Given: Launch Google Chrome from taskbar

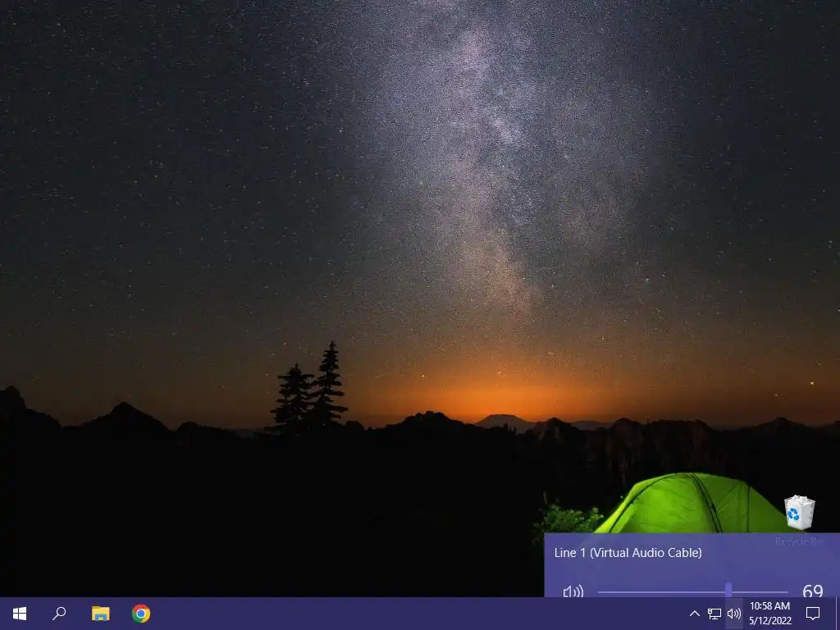Looking at the screenshot, I should [141, 614].
